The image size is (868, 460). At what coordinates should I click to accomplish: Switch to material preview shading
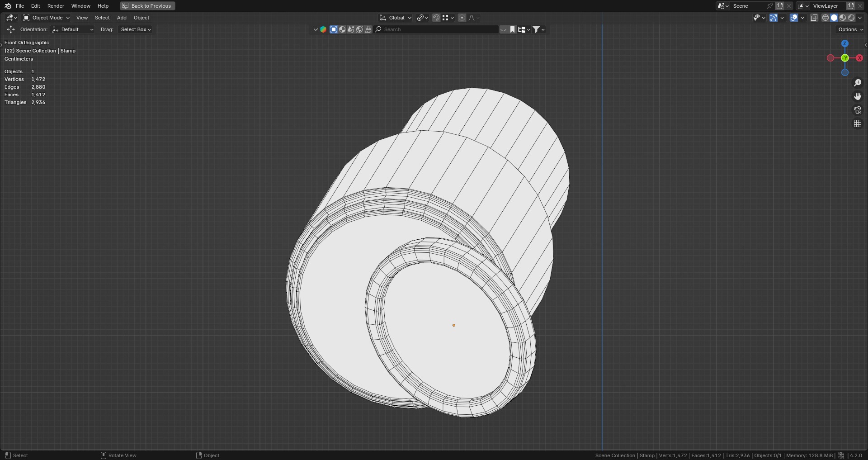pyautogui.click(x=843, y=18)
